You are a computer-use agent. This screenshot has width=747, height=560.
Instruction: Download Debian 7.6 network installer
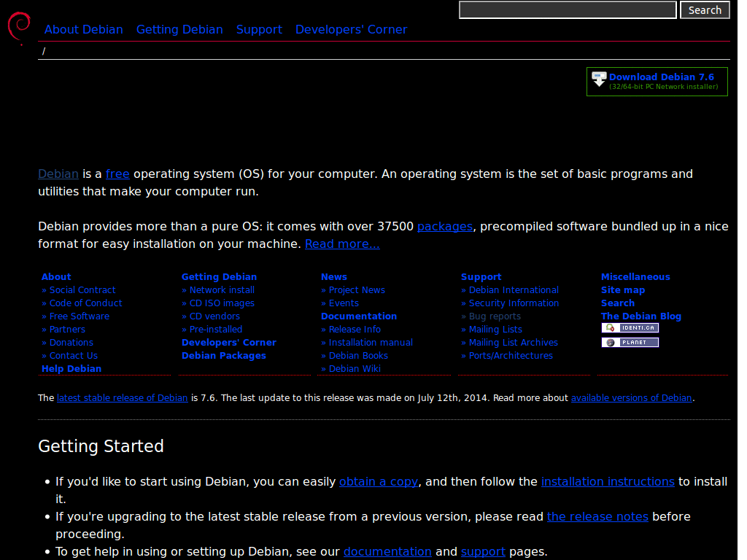[662, 77]
